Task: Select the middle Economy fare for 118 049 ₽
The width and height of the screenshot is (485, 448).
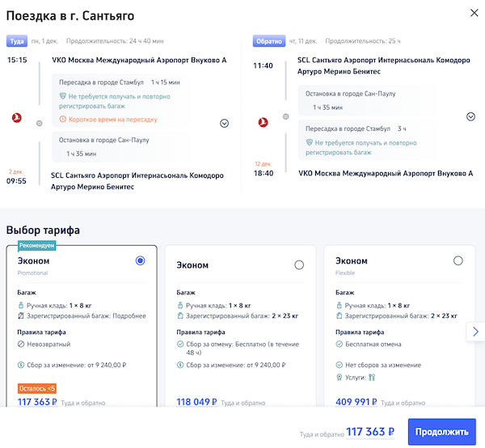Action: click(299, 265)
